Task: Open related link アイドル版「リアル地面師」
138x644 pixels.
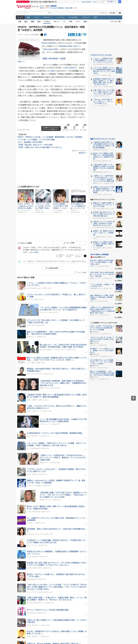Action: coord(36,140)
